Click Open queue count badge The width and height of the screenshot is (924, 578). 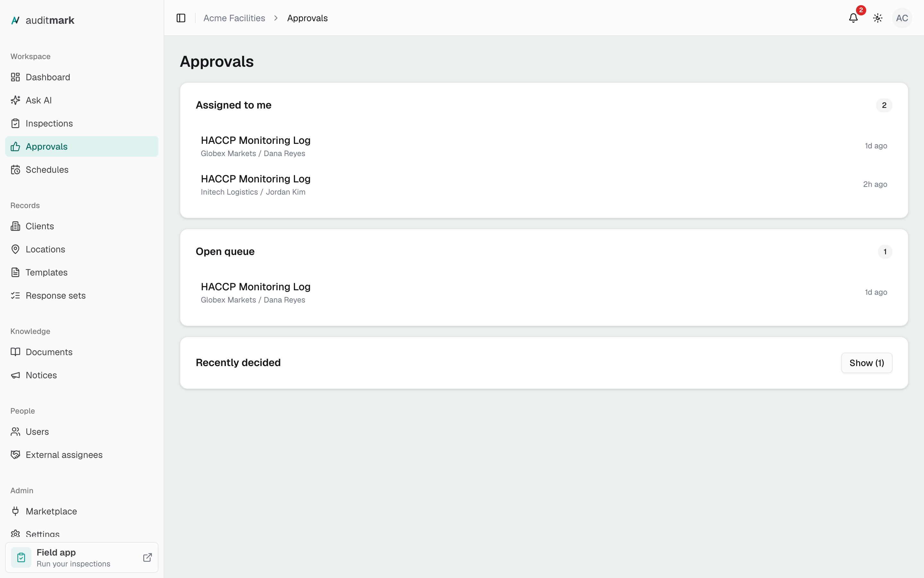885,251
